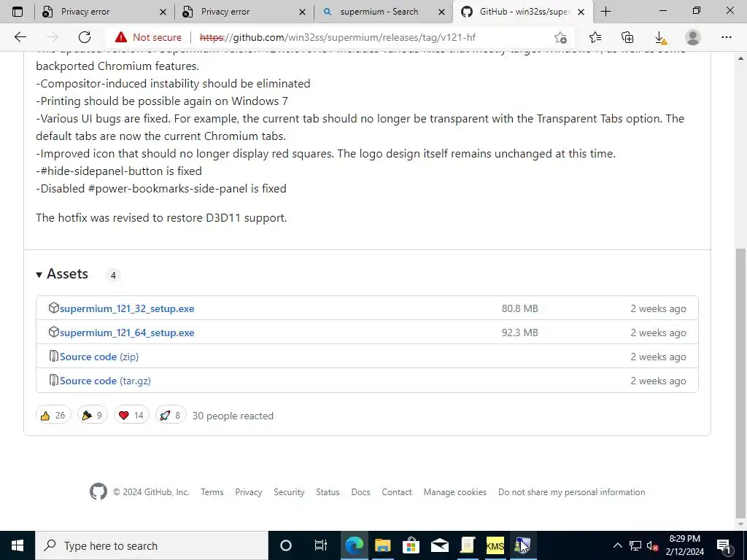747x560 pixels.
Task: Open the Contact footer link
Action: coord(397,492)
